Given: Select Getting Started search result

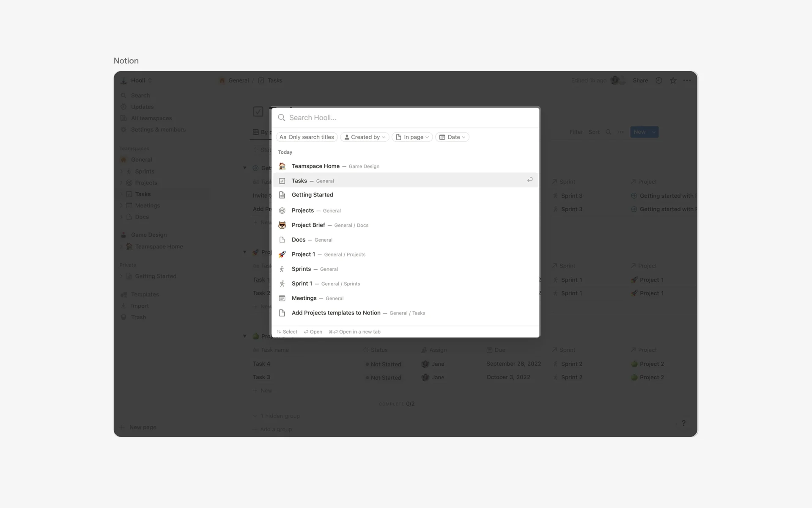Looking at the screenshot, I should 406,195.
